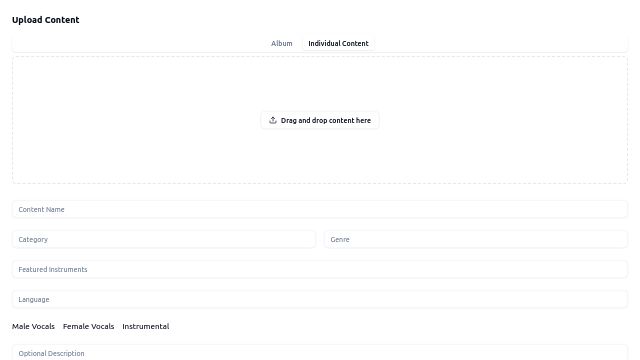Click 'Drag and drop content here' button
The image size is (640, 360).
[x=320, y=120]
